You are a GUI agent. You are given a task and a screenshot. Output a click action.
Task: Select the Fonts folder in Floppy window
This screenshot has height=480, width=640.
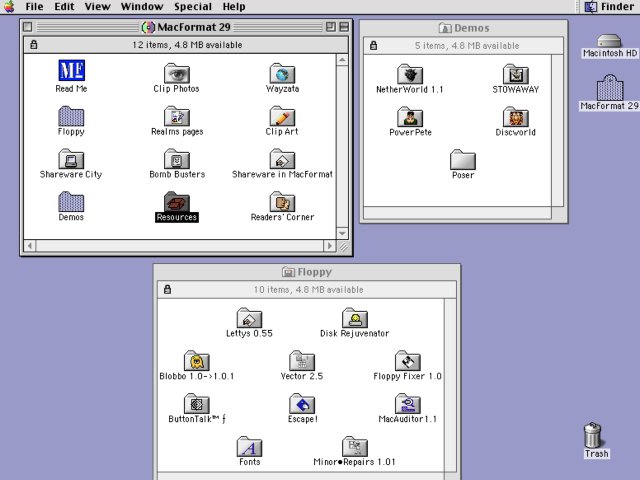click(249, 447)
